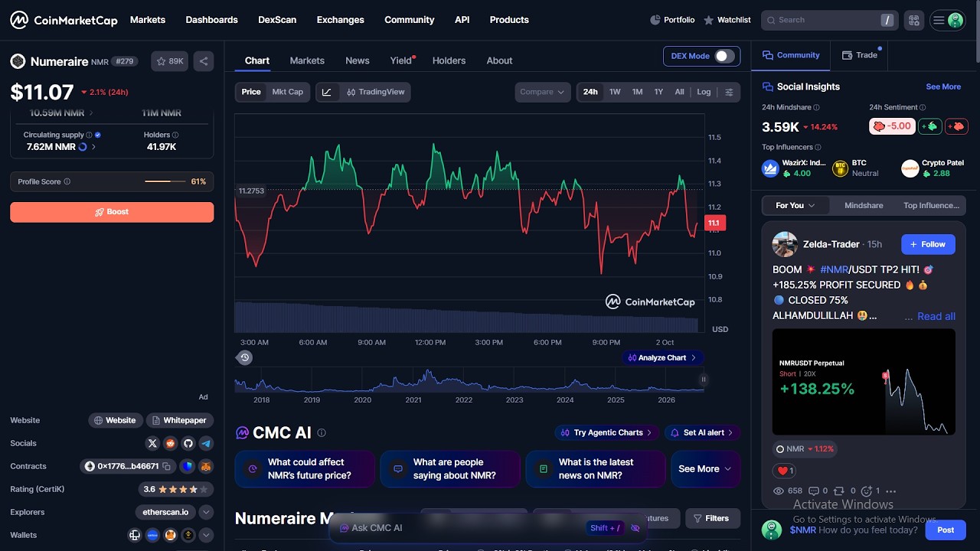Select the Mkt Cap chart view

[x=288, y=92]
